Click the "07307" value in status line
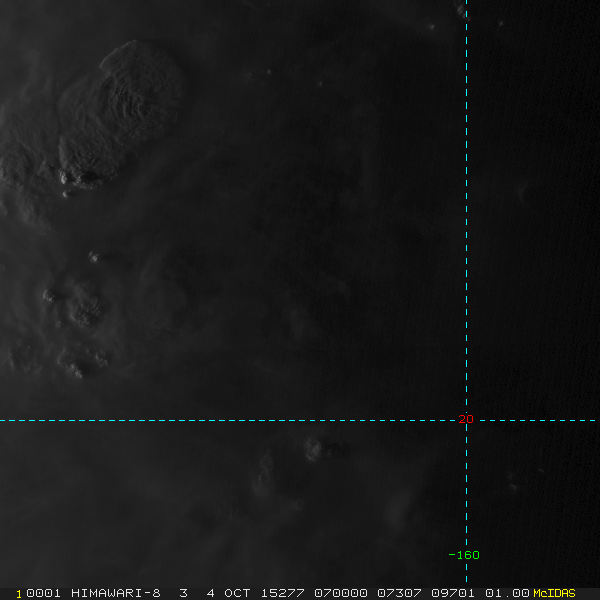Viewport: 600px width, 600px height. point(399,593)
